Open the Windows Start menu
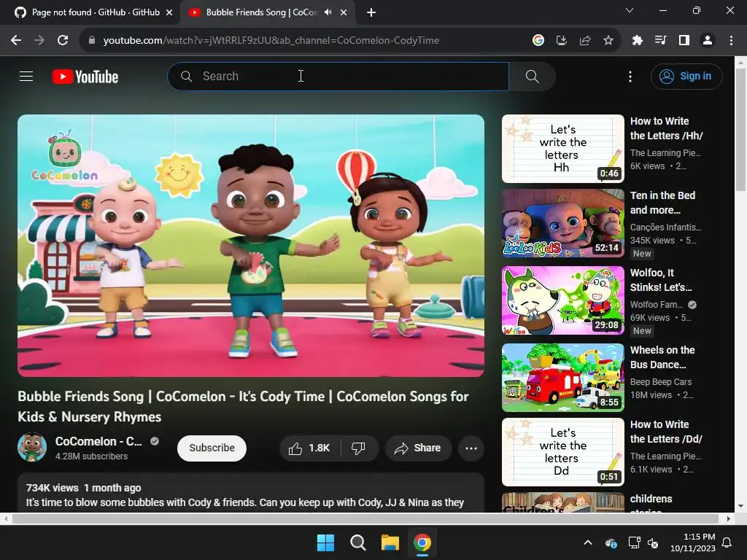The height and width of the screenshot is (560, 747). [326, 542]
